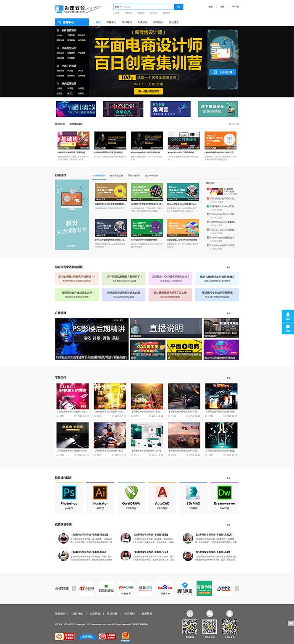This screenshot has height=644, width=294.
Task: Open the 选课中心 category menu
Action: coord(72,22)
